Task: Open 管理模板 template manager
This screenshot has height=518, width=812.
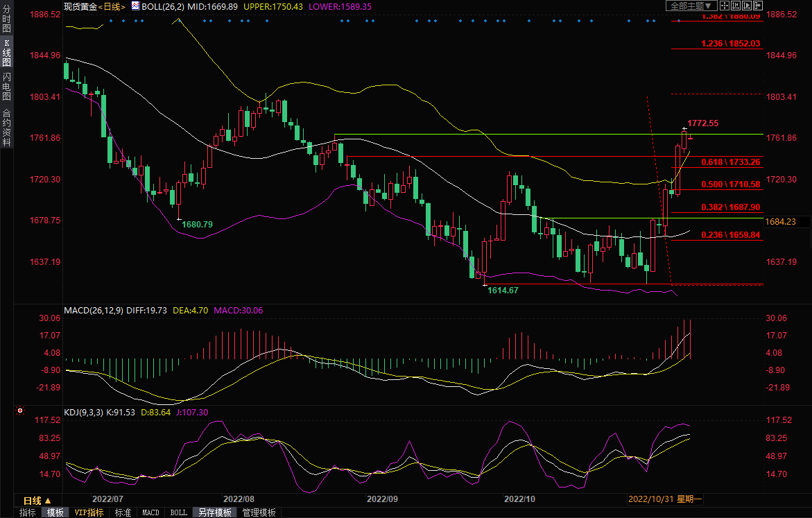Action: pyautogui.click(x=259, y=512)
